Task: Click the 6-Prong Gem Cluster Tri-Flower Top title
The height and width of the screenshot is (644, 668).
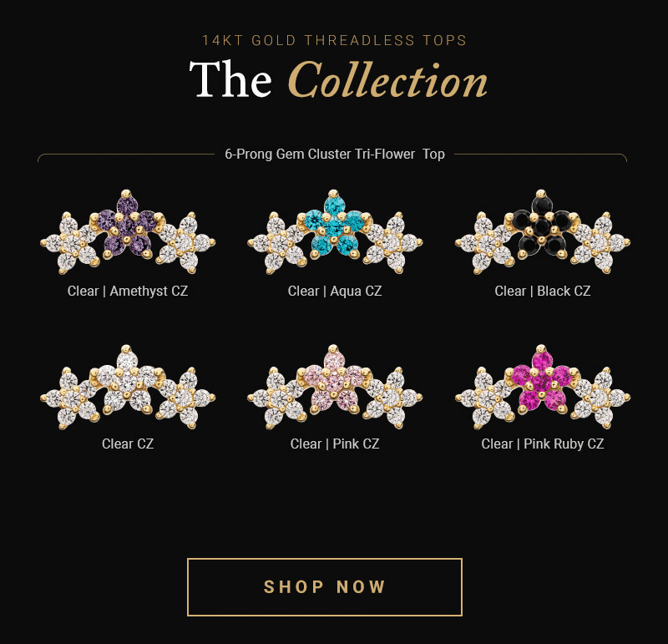Action: 335,154
